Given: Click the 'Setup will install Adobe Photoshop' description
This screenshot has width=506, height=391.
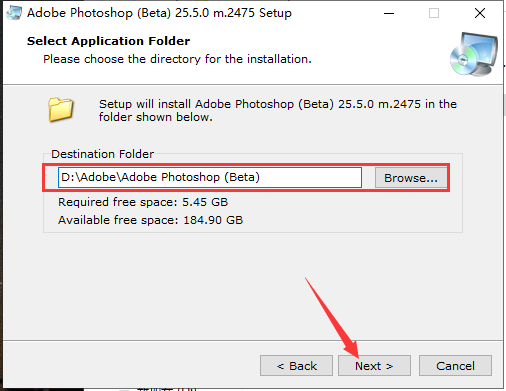Looking at the screenshot, I should pyautogui.click(x=278, y=110).
